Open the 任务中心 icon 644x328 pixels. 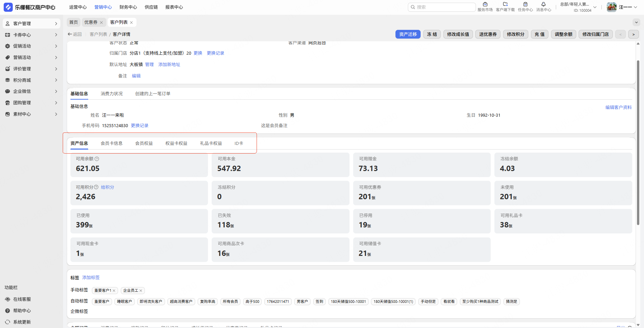click(525, 4)
